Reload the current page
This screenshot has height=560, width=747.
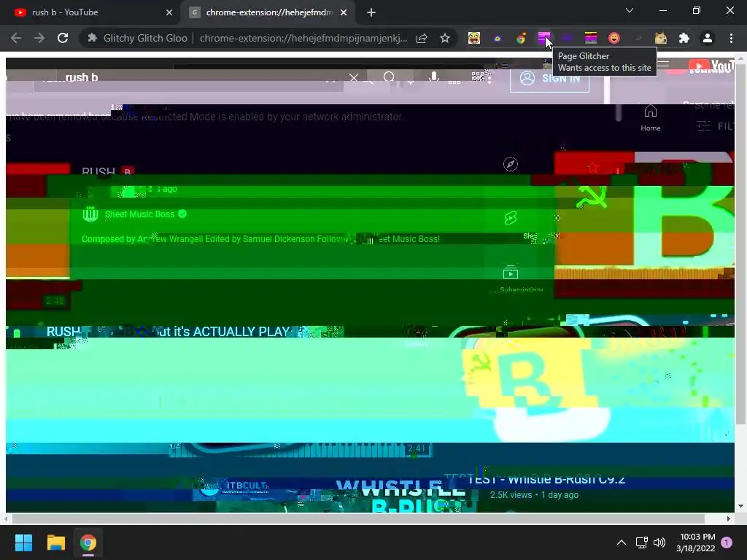coord(63,38)
